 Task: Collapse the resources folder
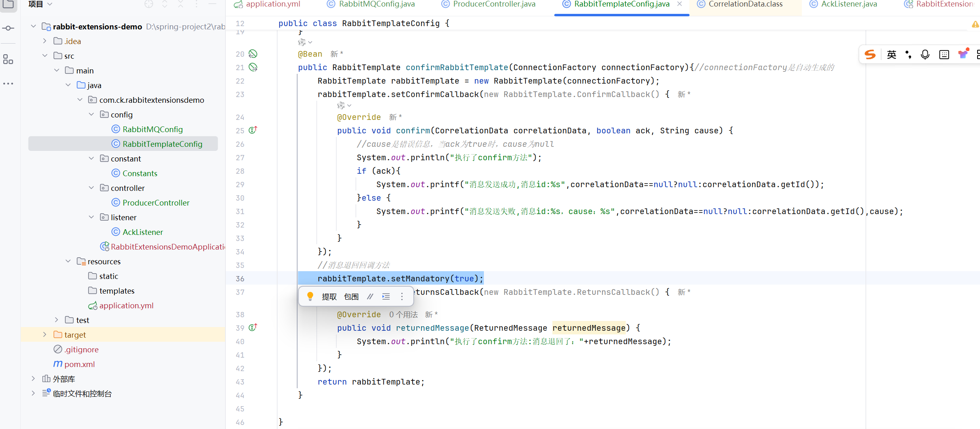(x=68, y=261)
